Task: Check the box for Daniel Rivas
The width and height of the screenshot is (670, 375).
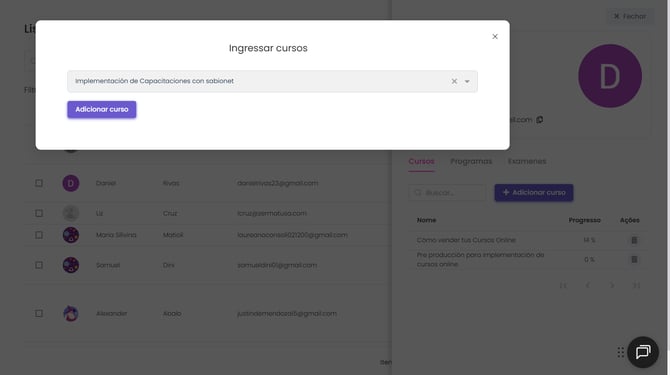Action: [39, 183]
